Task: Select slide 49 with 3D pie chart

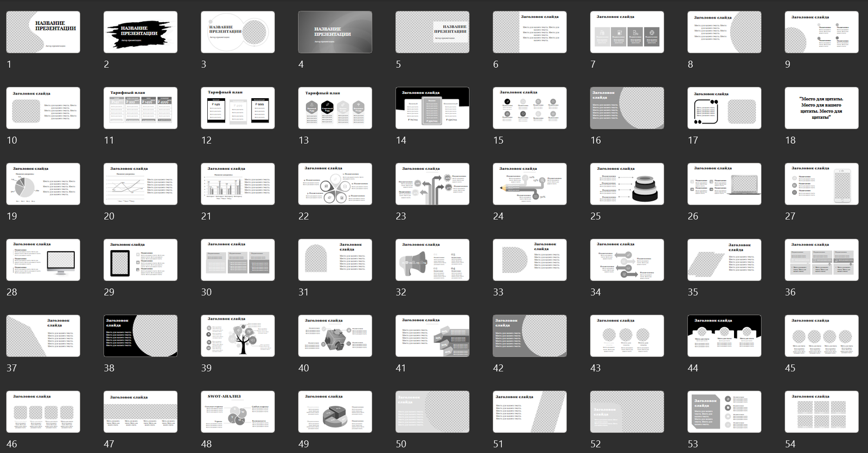Action: 335,412
